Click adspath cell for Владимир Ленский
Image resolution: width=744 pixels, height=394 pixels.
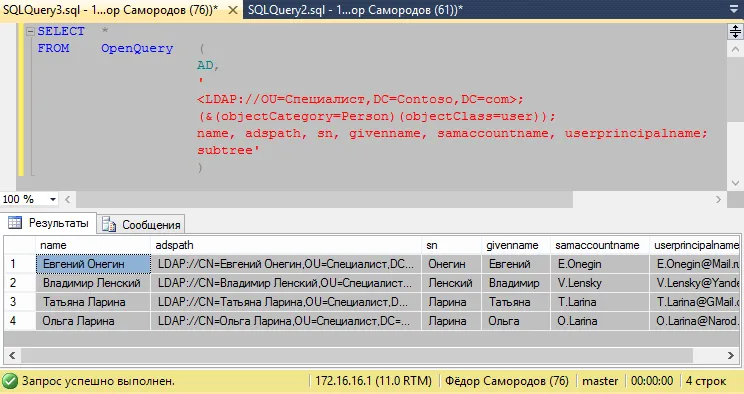click(286, 283)
